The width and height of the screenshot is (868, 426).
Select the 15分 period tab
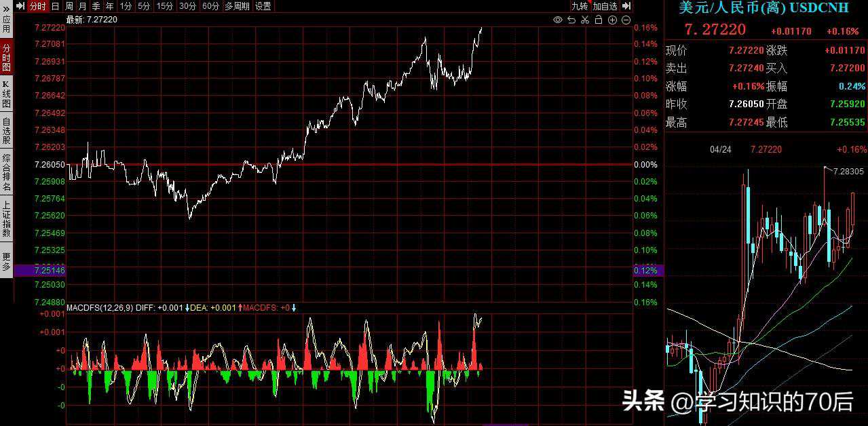point(164,6)
